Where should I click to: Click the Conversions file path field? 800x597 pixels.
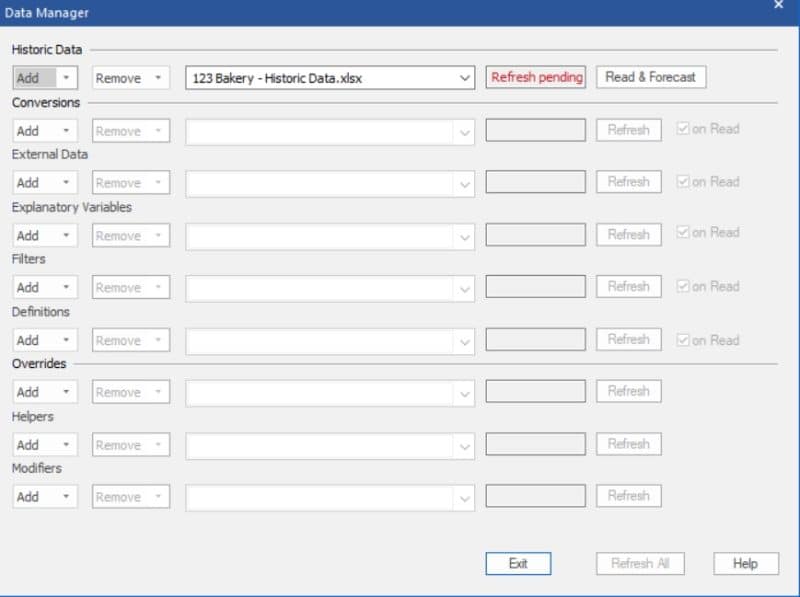[x=320, y=131]
